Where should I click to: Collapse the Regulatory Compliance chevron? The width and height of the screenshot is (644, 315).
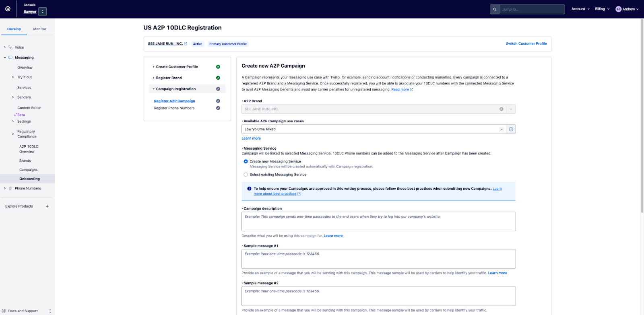[13, 134]
